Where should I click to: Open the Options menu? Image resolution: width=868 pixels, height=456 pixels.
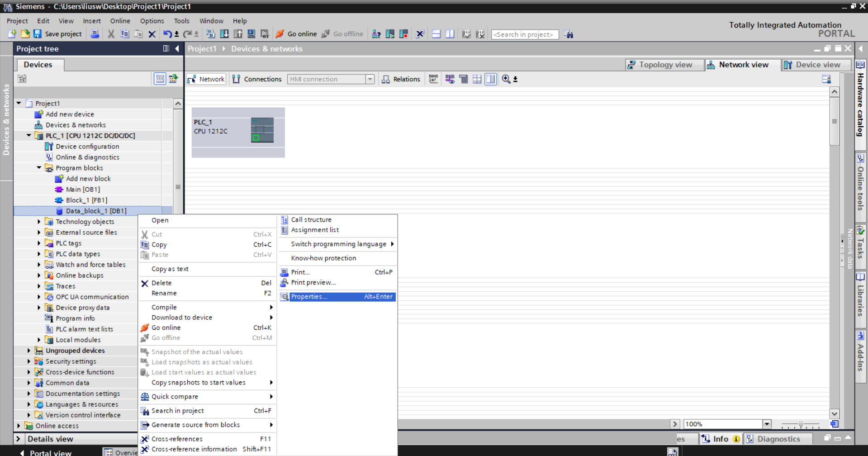[152, 21]
